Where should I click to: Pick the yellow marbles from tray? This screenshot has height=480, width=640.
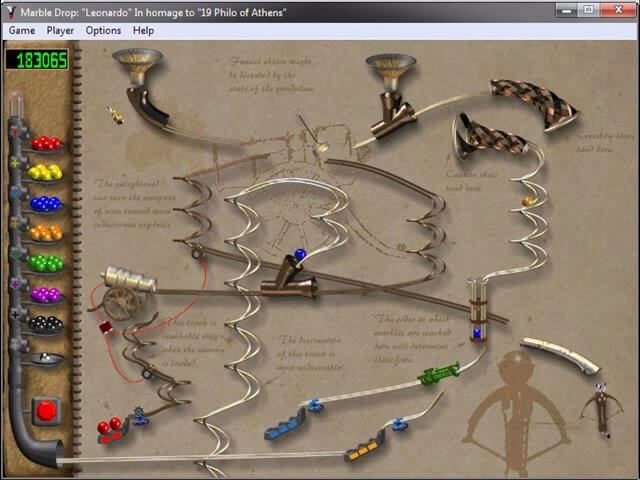coord(45,172)
